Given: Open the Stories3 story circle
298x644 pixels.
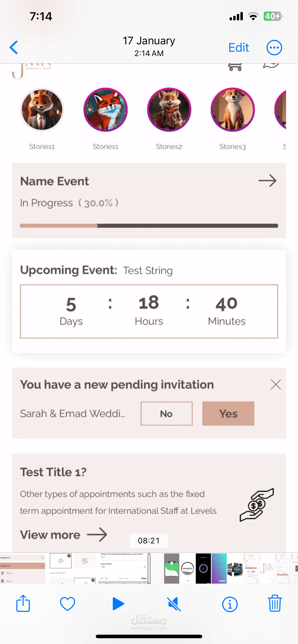Looking at the screenshot, I should click(x=233, y=109).
